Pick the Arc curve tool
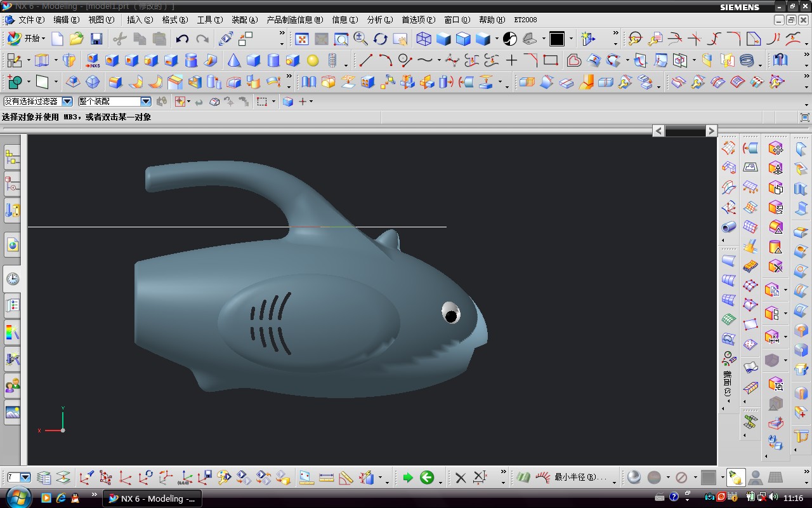 pos(386,60)
